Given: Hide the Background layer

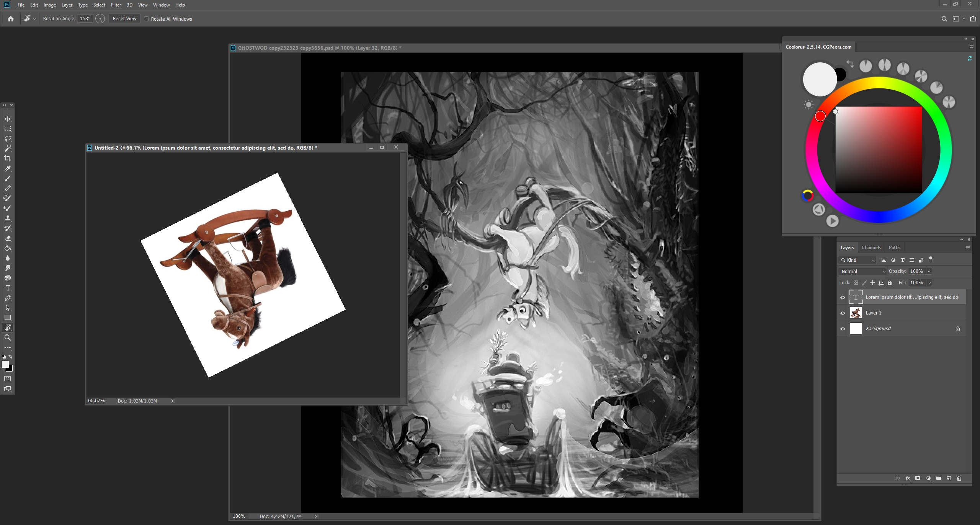Looking at the screenshot, I should click(x=843, y=329).
